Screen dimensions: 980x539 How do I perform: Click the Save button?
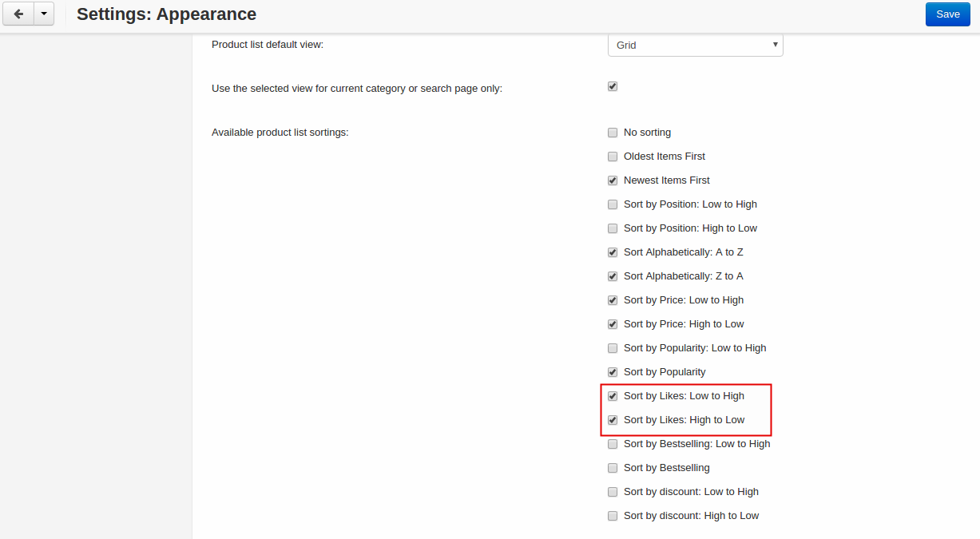pos(948,14)
